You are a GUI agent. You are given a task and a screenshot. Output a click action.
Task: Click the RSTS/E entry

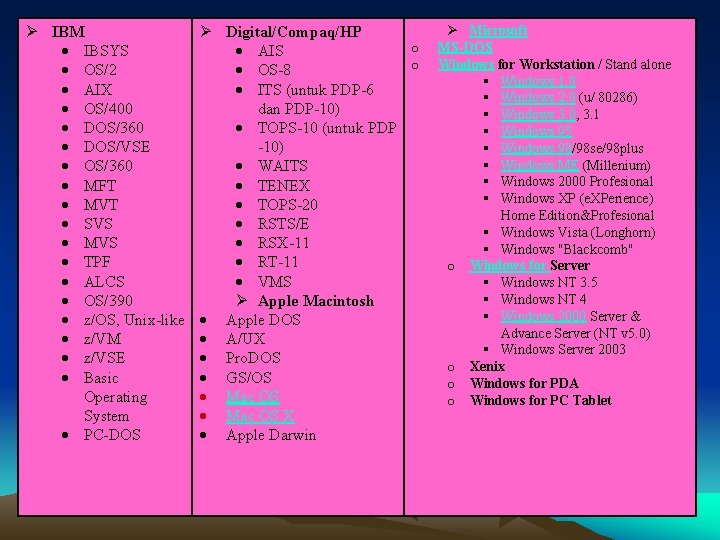(x=283, y=224)
